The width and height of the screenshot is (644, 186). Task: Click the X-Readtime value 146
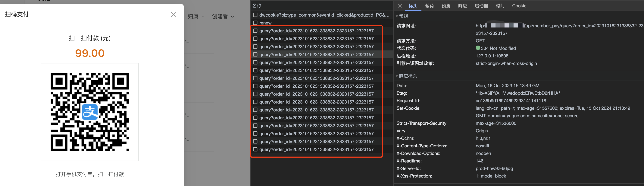[x=479, y=161]
